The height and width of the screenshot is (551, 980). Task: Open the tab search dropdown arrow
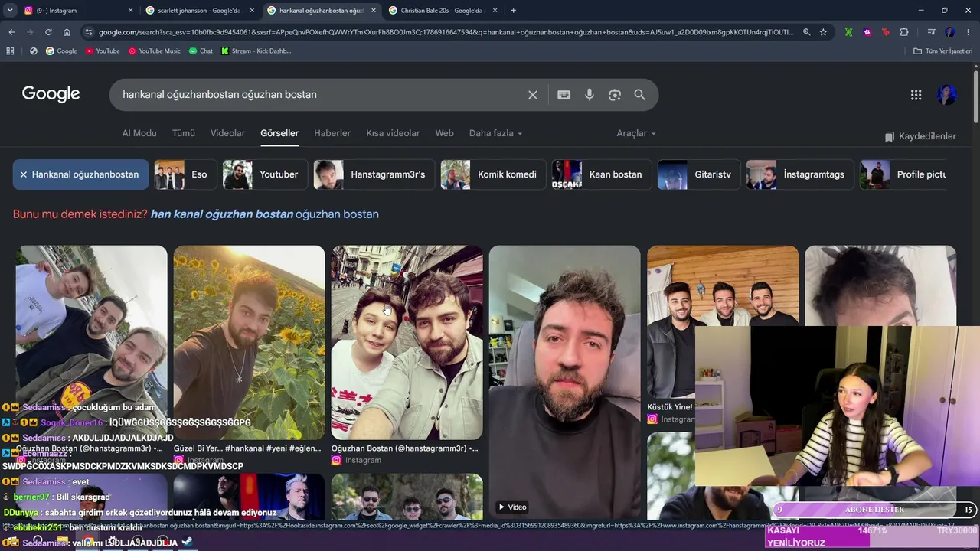click(9, 11)
